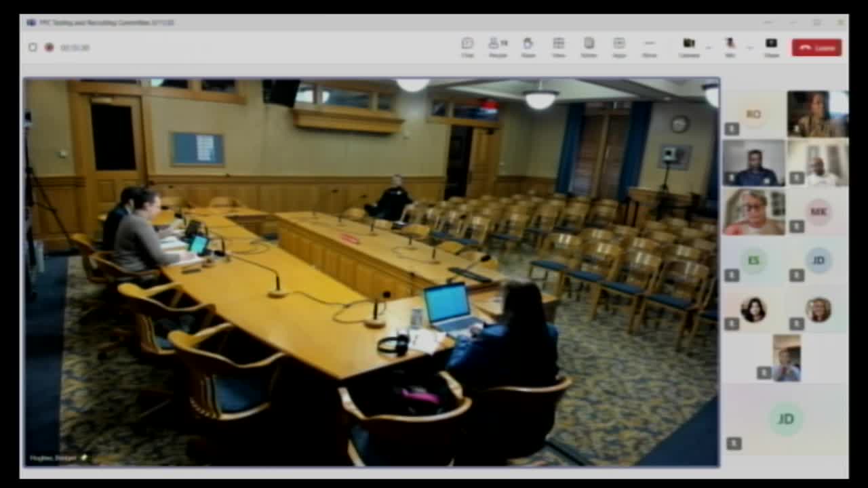Select the ES participant tile

(753, 260)
